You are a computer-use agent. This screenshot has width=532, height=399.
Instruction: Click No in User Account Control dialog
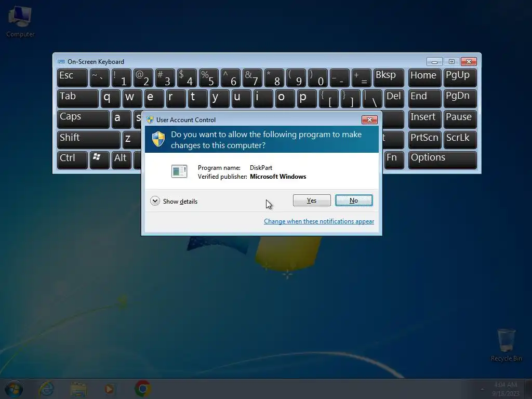pyautogui.click(x=354, y=201)
